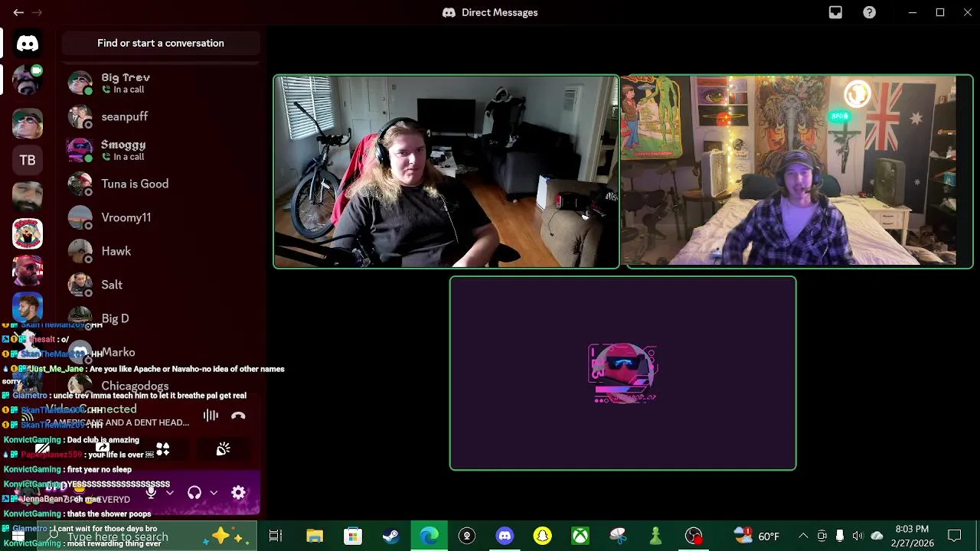Switch to OBS Studio in the taskbar
Image resolution: width=980 pixels, height=551 pixels.
[x=694, y=536]
